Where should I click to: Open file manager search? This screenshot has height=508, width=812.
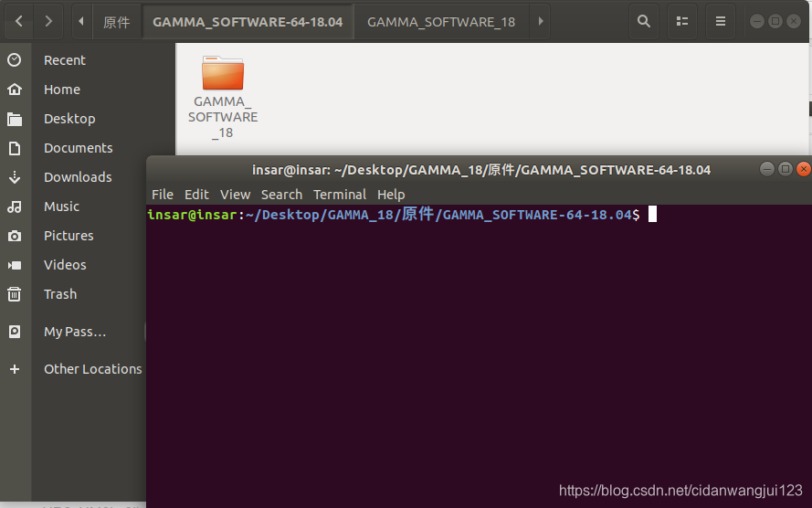(644, 21)
